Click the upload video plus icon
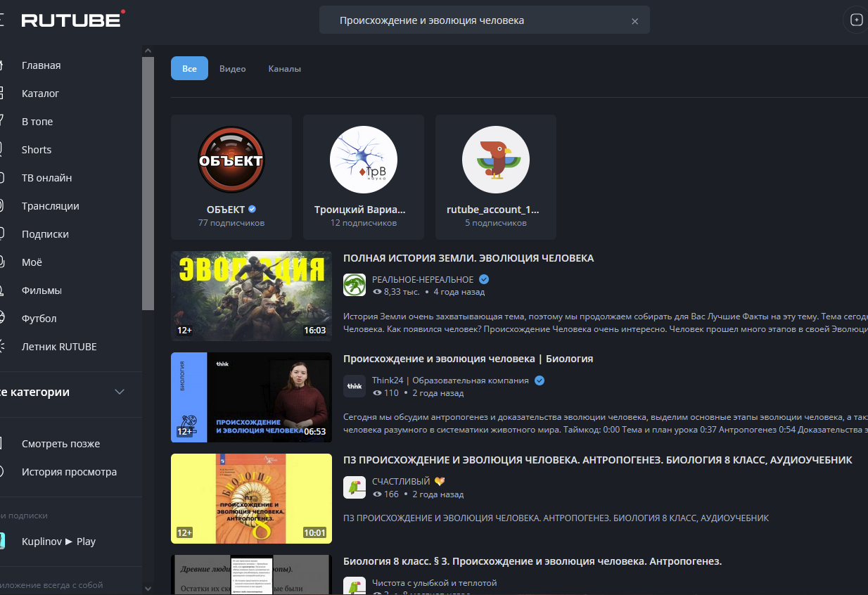The image size is (868, 595). pos(856,20)
